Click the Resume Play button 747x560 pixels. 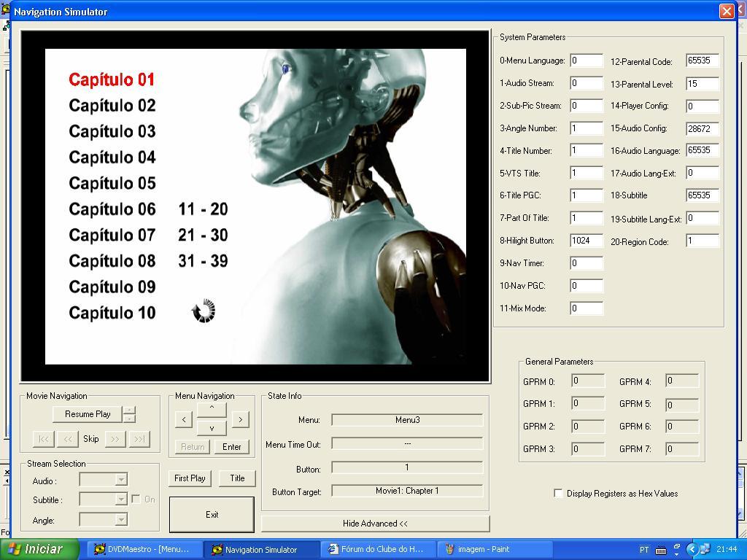coord(88,414)
